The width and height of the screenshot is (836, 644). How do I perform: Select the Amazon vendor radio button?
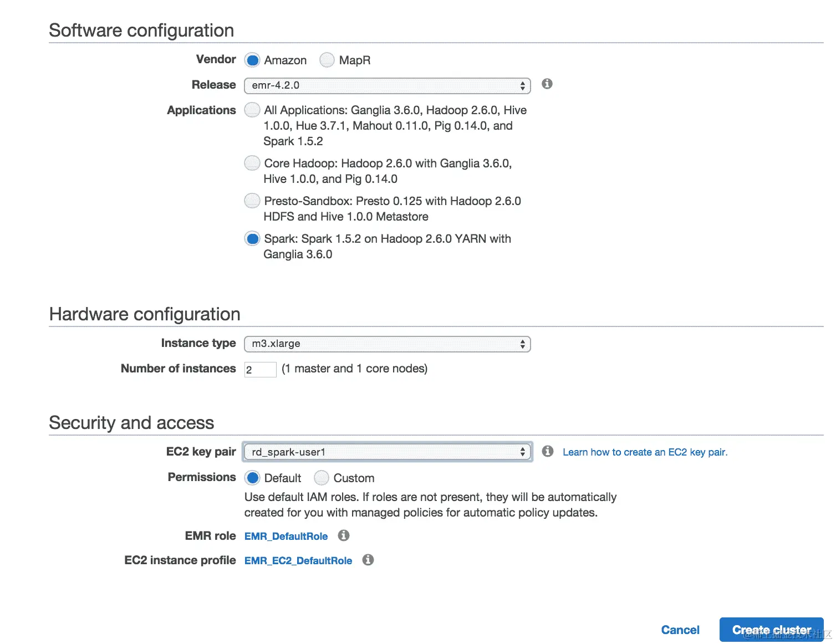click(x=252, y=60)
